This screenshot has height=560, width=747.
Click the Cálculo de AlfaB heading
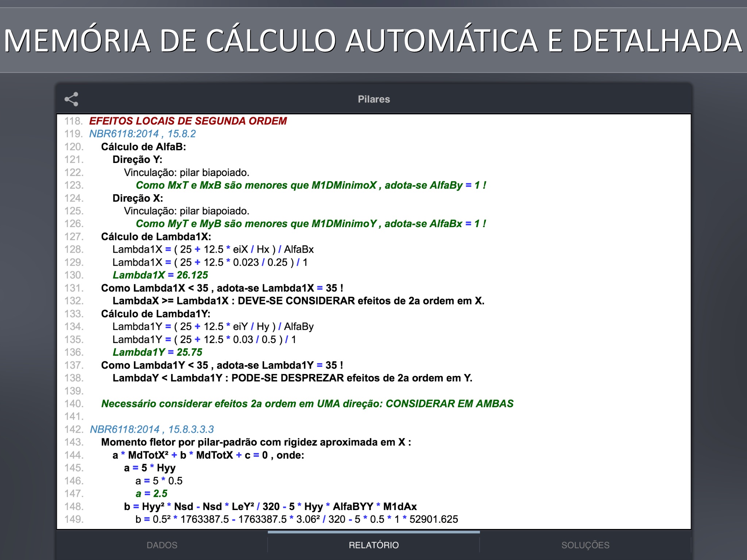(143, 147)
